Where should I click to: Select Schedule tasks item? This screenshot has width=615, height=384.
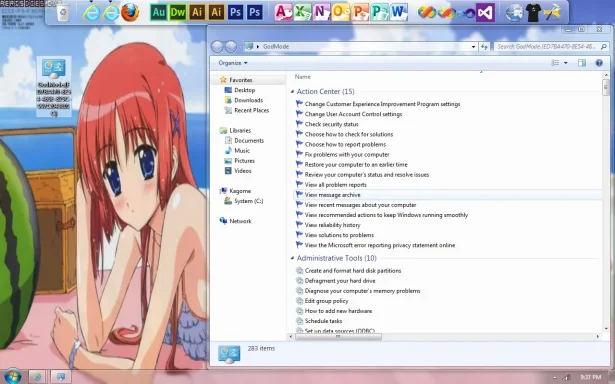point(323,321)
